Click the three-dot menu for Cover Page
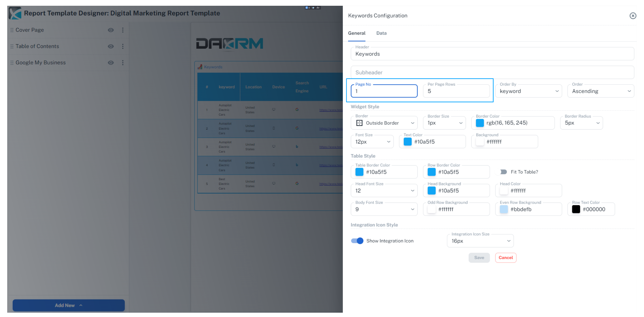644x317 pixels. tap(123, 30)
